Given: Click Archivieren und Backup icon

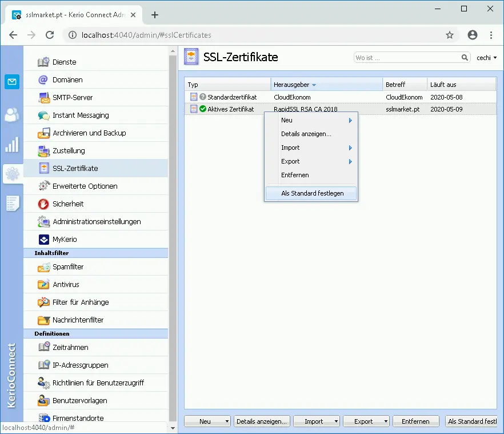Looking at the screenshot, I should (43, 133).
